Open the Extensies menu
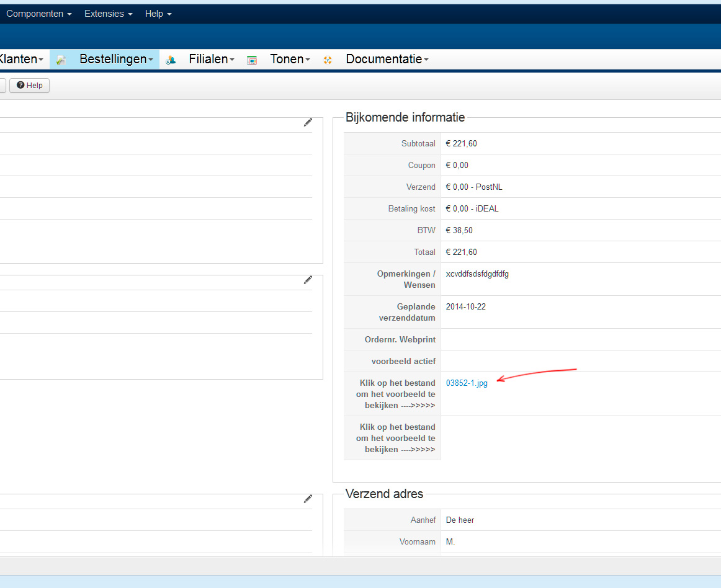Screen dimensions: 721x588 click(x=108, y=14)
